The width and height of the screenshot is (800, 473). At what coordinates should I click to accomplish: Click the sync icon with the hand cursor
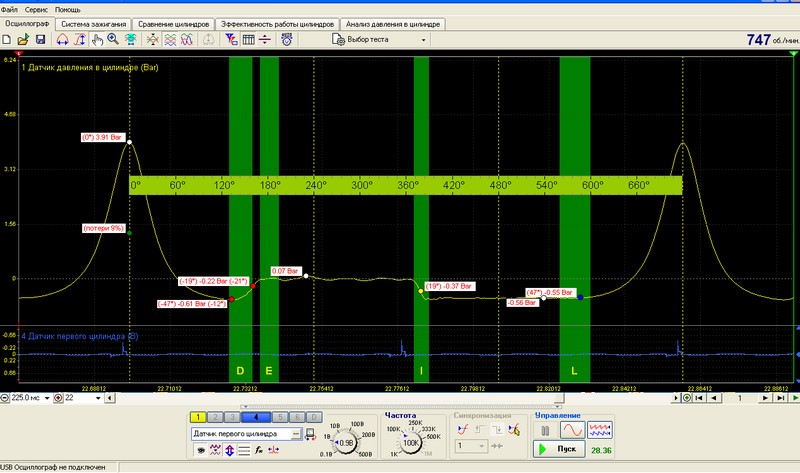pos(514,429)
